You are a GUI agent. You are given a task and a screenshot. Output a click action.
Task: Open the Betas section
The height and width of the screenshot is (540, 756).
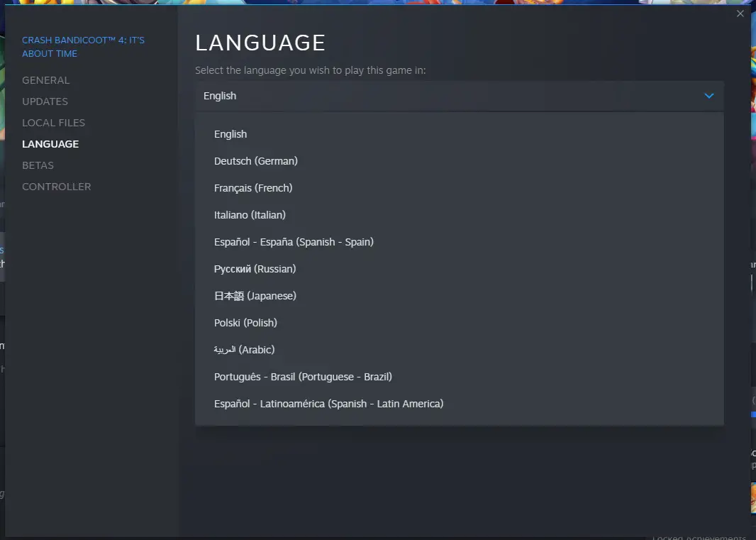(38, 165)
